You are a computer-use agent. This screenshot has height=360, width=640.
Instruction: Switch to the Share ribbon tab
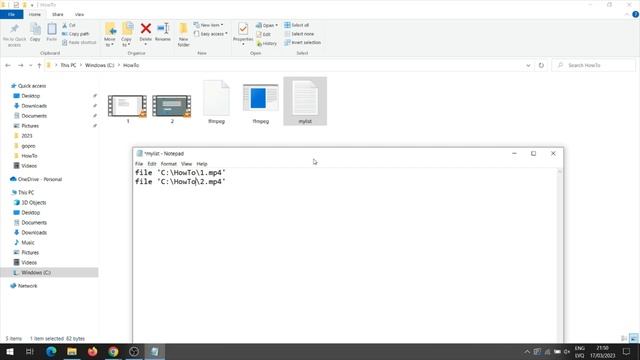[x=58, y=14]
